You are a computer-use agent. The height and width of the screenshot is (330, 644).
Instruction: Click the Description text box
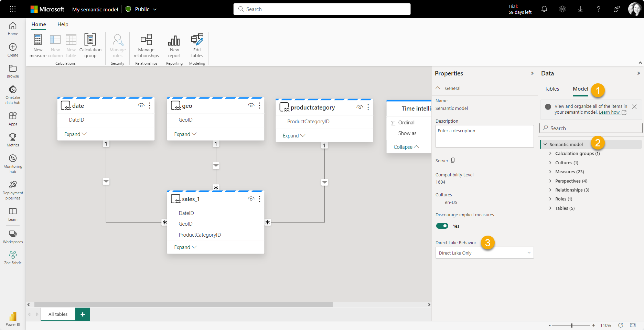484,136
